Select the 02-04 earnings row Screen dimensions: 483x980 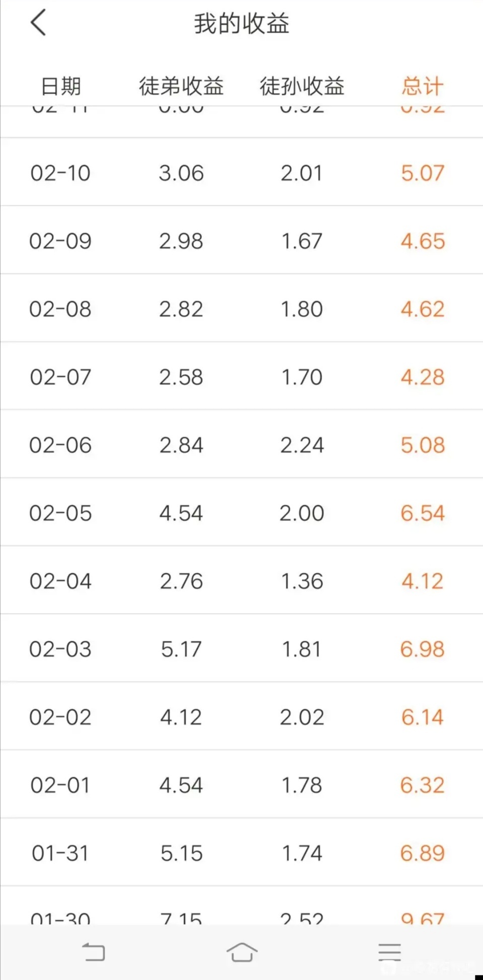tap(242, 580)
